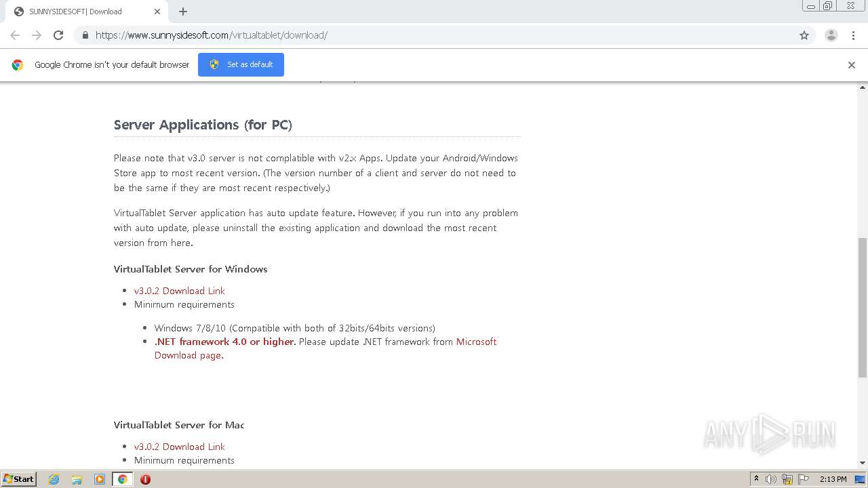Screen dimensions: 868x488
Task: View site security lock info
Action: 85,35
